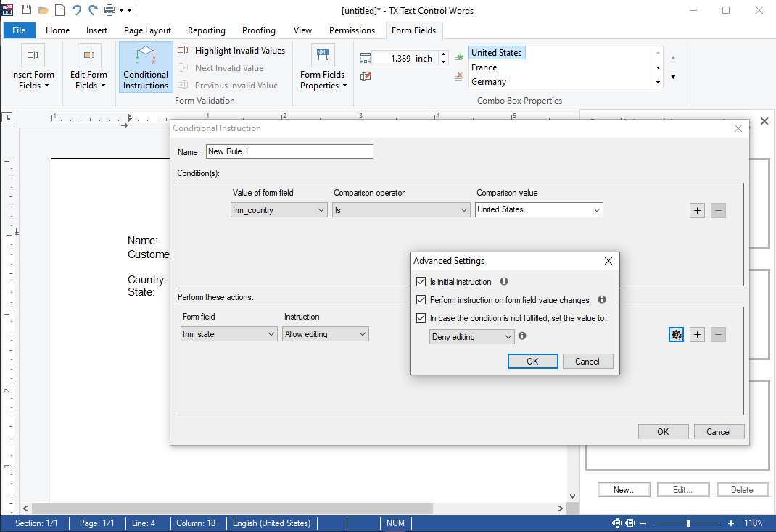
Task: Click the Insert Form Fields icon
Action: coord(33,55)
